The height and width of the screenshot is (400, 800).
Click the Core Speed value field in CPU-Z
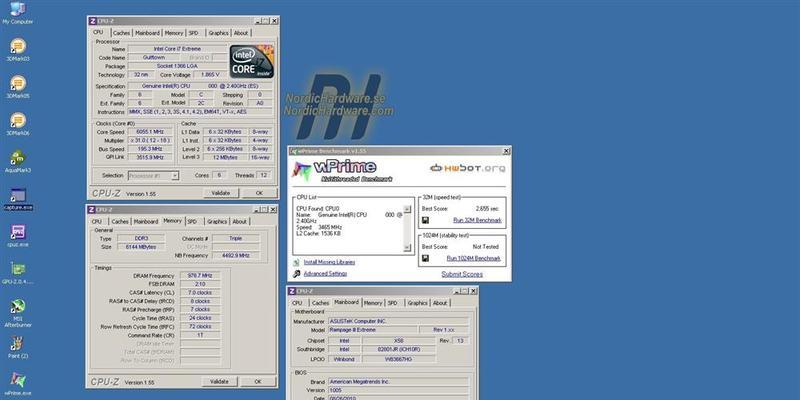click(151, 132)
